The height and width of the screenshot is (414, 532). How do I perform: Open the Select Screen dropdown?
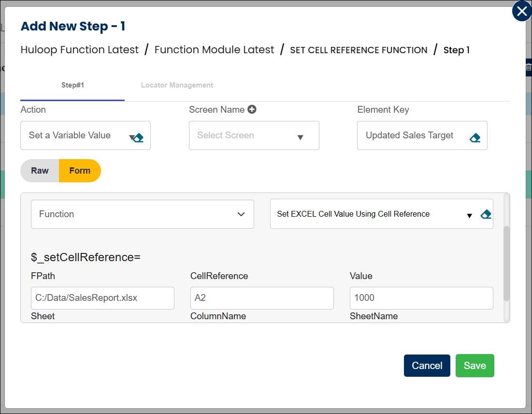pyautogui.click(x=254, y=135)
